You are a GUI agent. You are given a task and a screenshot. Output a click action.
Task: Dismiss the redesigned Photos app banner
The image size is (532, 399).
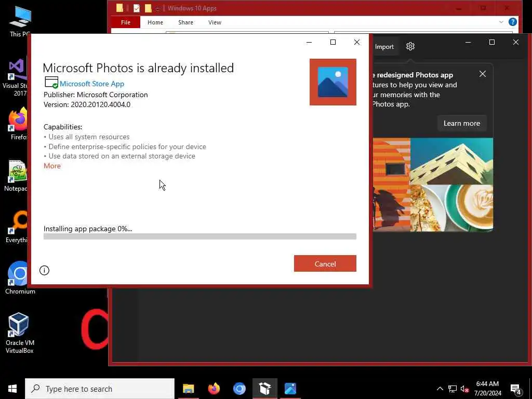coord(483,74)
